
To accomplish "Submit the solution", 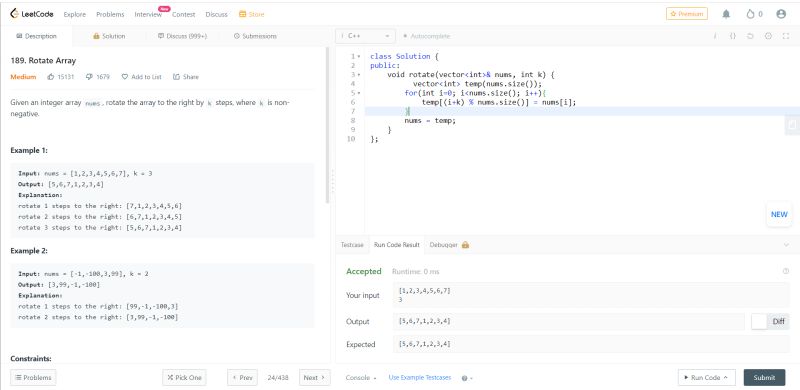I will pyautogui.click(x=764, y=378).
